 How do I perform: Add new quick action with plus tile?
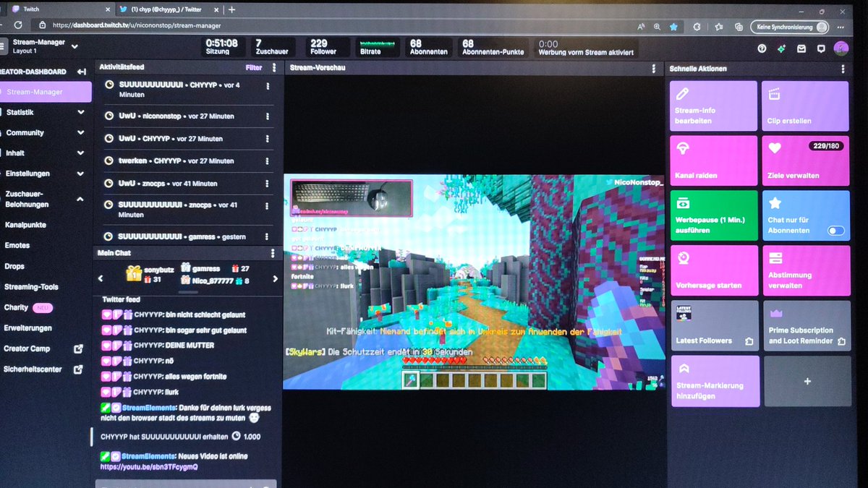tap(807, 381)
